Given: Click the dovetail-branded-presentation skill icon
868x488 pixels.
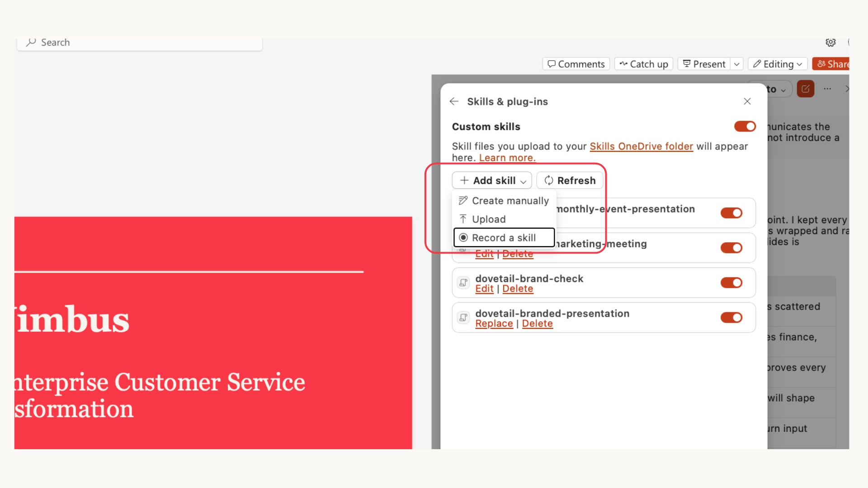Looking at the screenshot, I should tap(463, 318).
